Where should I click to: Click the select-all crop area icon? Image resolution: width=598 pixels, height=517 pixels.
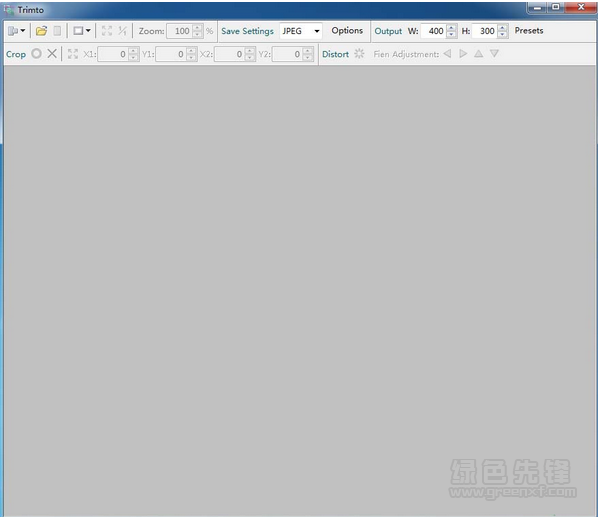(x=73, y=54)
